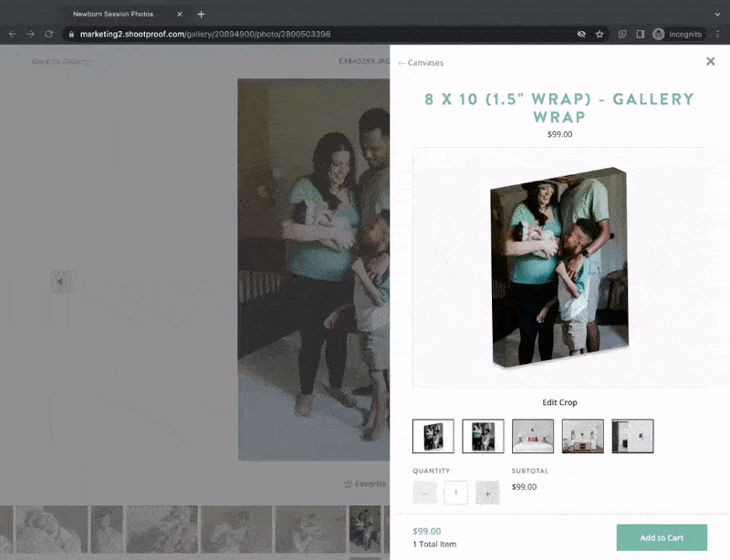The width and height of the screenshot is (730, 560).
Task: Select fourth fireplace room preview thumbnail
Action: (x=582, y=436)
